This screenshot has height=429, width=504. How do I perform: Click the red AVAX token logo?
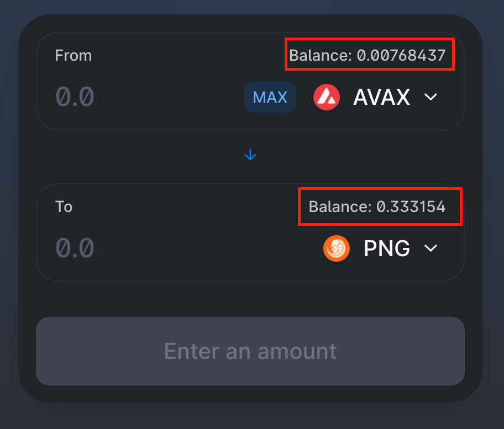coord(326,97)
